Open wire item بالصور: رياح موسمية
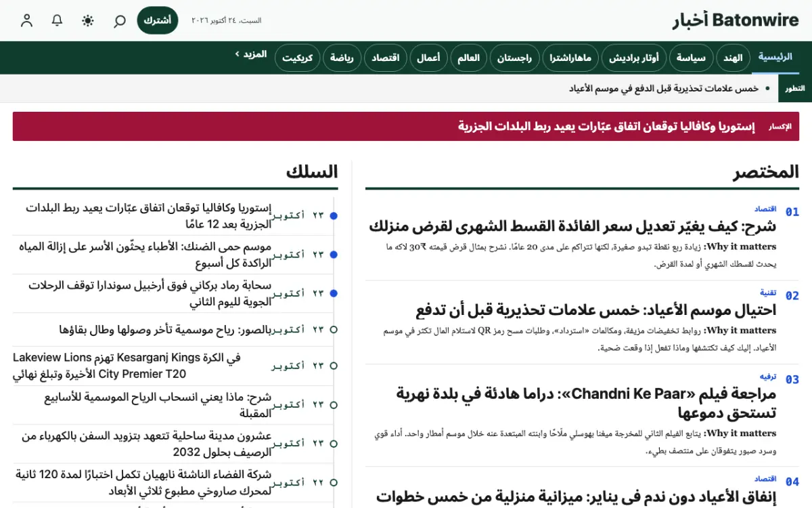Screen dimensions: 812x508 [166, 330]
